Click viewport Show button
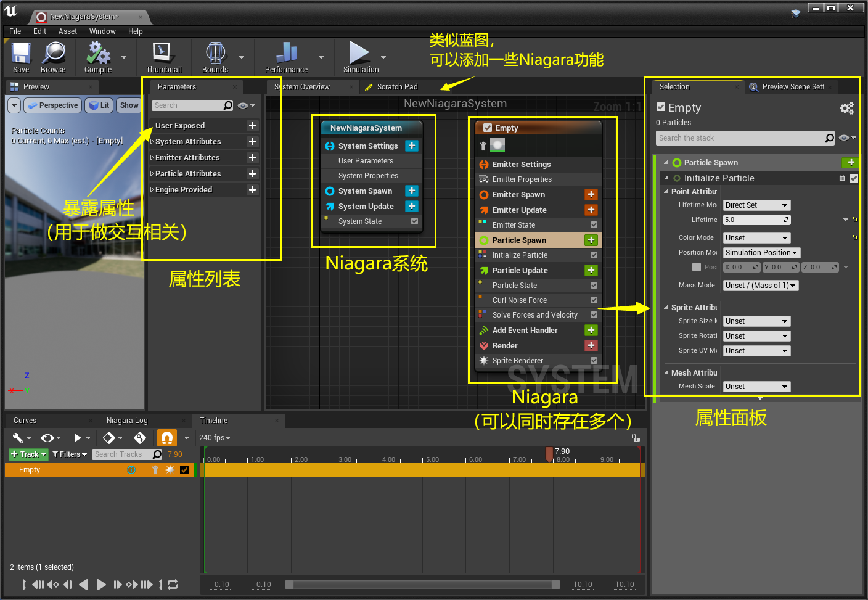This screenshot has height=600, width=868. 129,105
